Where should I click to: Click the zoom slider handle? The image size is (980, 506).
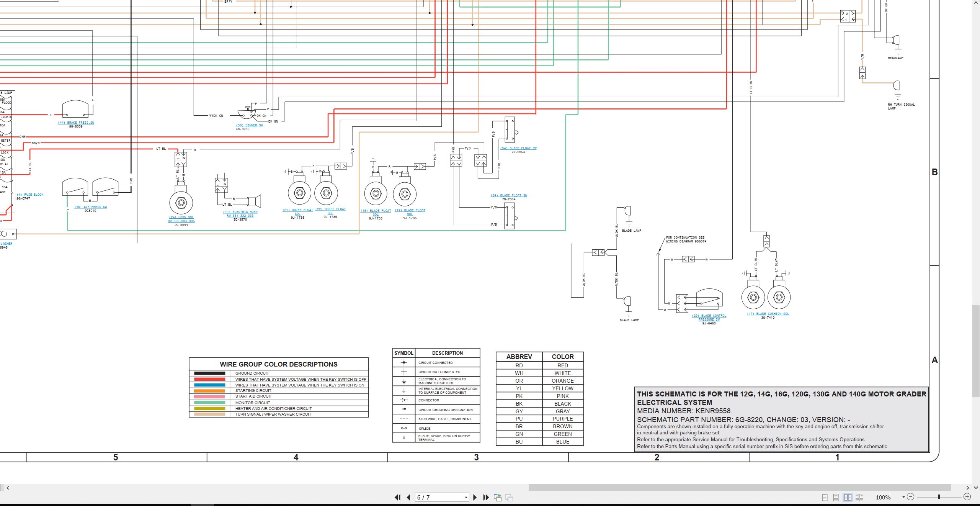[x=939, y=497]
